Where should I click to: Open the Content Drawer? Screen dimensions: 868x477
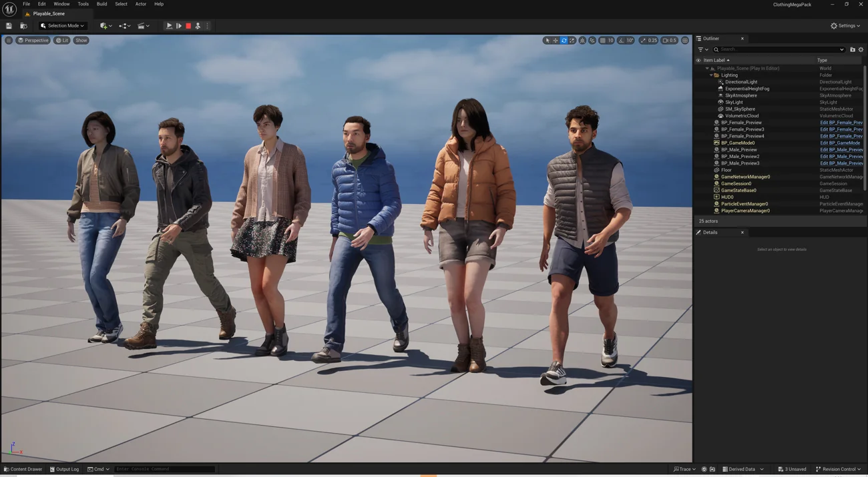23,469
